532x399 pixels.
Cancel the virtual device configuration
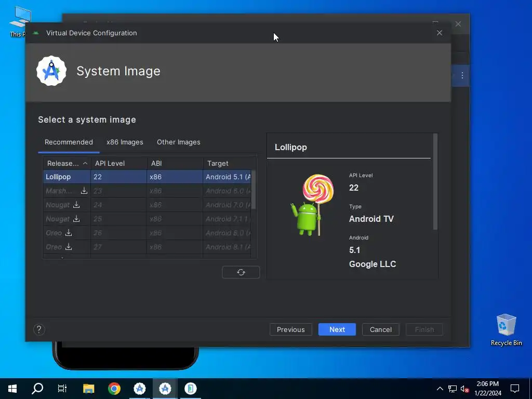[381, 329]
